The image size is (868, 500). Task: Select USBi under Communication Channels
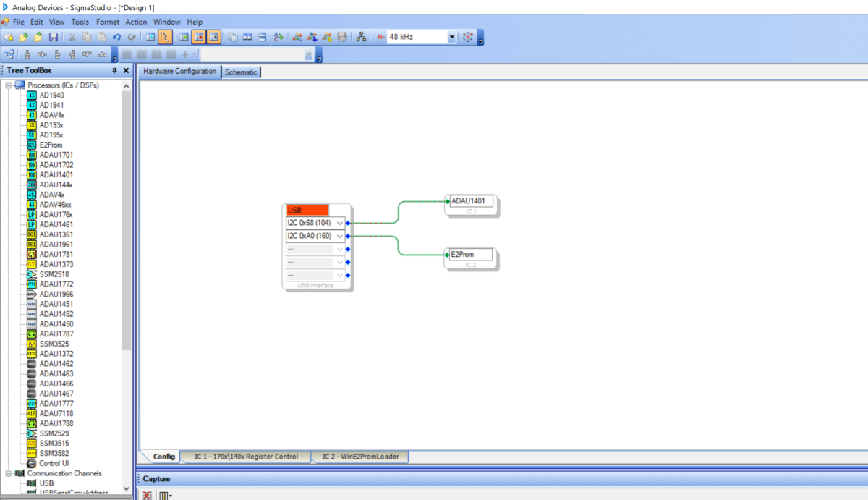(x=46, y=483)
